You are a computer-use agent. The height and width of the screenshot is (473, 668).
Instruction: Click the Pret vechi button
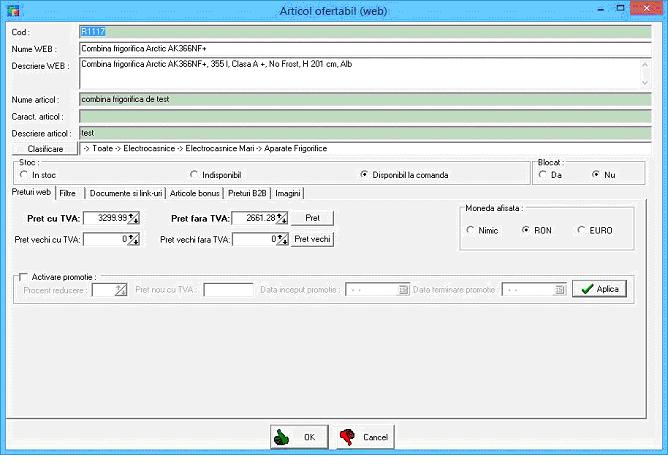coord(312,239)
